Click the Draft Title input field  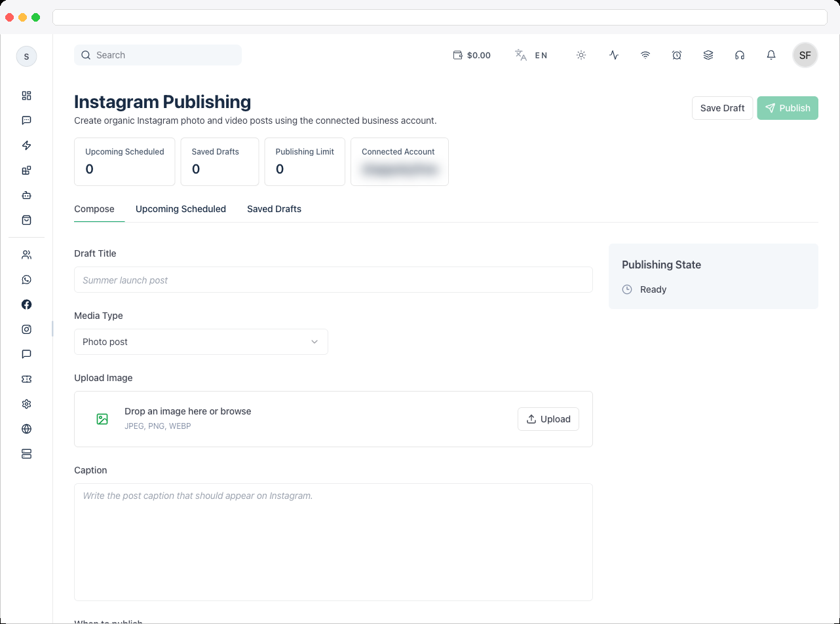click(334, 280)
